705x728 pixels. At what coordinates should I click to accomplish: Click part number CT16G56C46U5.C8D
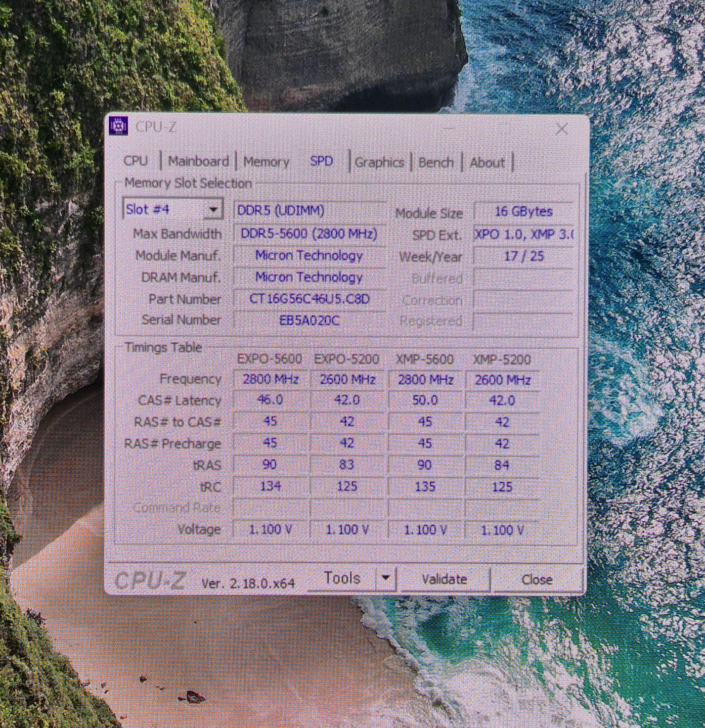[x=310, y=299]
